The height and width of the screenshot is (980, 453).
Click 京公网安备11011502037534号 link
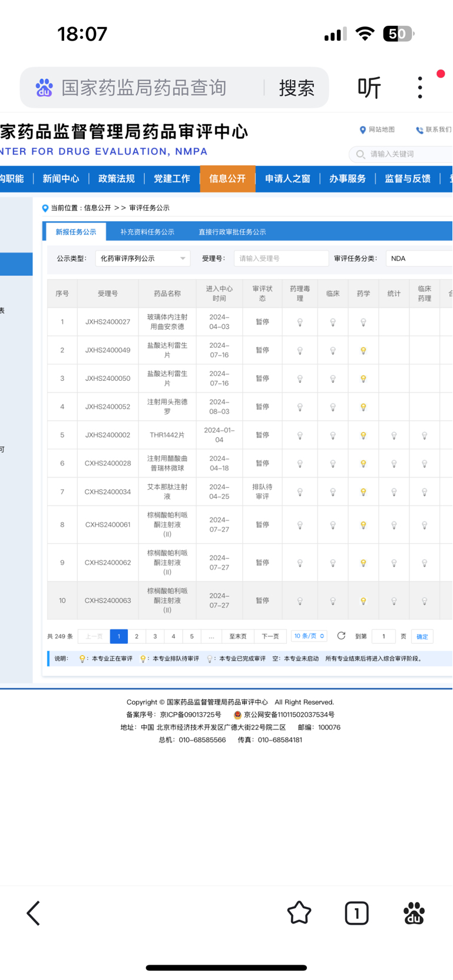(289, 715)
